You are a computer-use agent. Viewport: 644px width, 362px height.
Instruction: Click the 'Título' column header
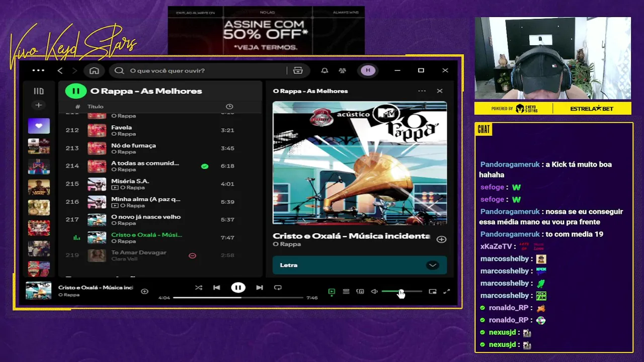coord(96,107)
